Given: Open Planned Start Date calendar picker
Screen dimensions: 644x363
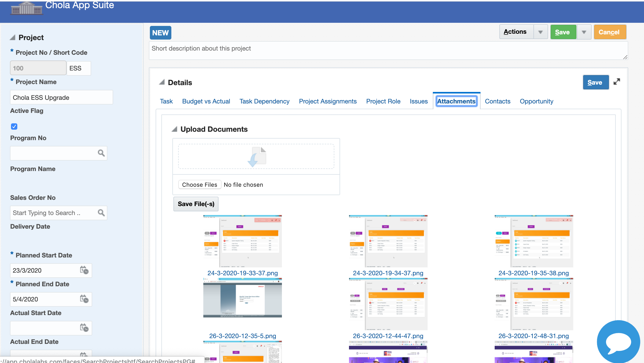Looking at the screenshot, I should click(x=84, y=270).
